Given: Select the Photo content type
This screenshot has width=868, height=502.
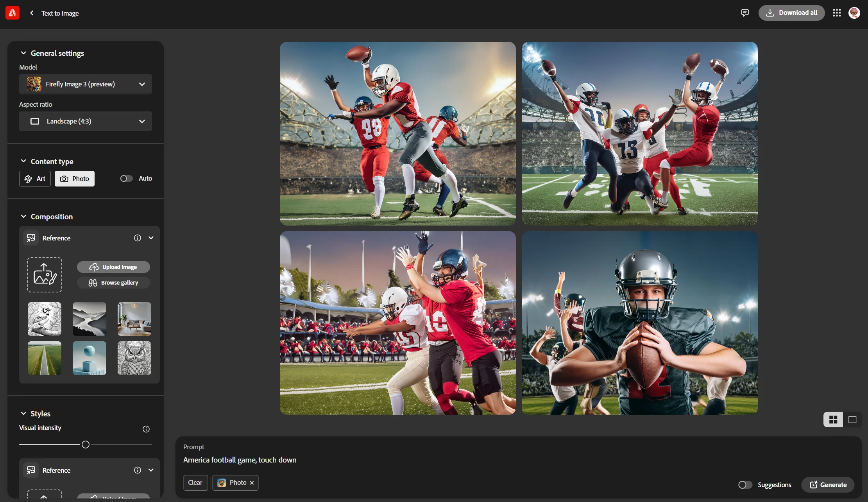Looking at the screenshot, I should pyautogui.click(x=75, y=179).
